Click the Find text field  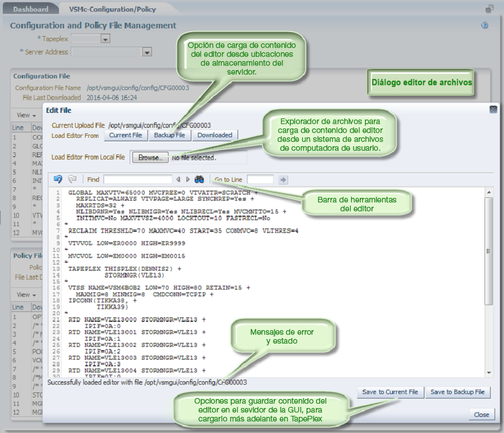pyautogui.click(x=138, y=180)
